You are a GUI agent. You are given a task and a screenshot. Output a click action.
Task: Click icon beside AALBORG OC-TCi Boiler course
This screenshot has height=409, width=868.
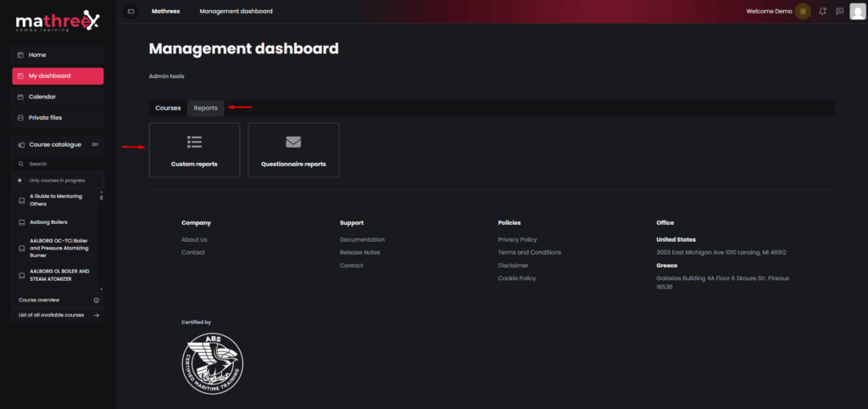[x=21, y=249]
